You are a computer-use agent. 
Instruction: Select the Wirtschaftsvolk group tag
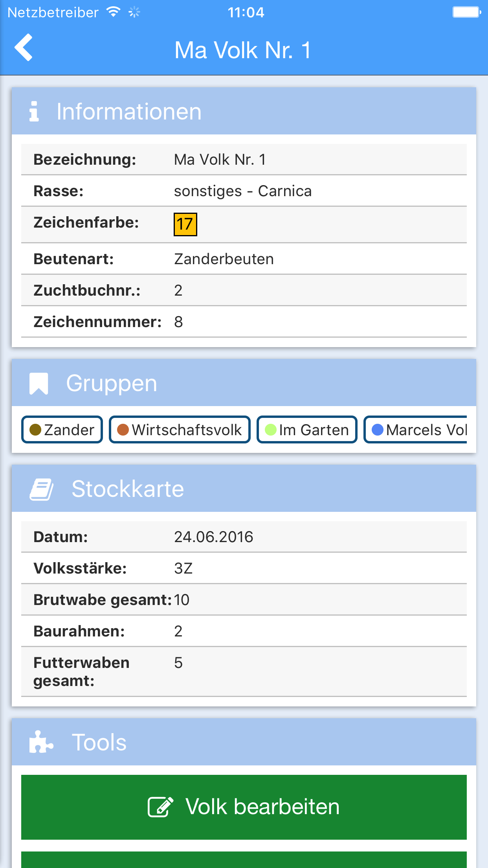[180, 430]
